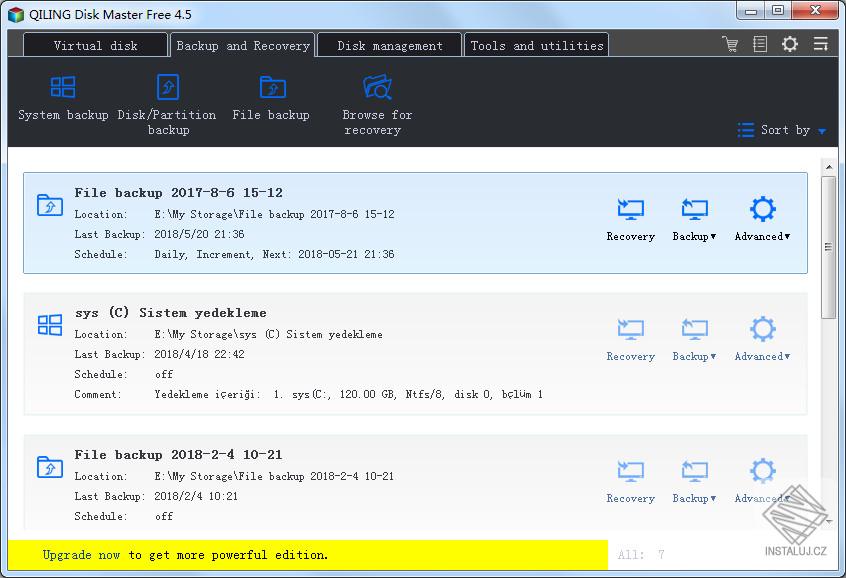Click the Yedekleme içeriği comment text
Viewport: 846px width, 578px height.
click(x=349, y=395)
